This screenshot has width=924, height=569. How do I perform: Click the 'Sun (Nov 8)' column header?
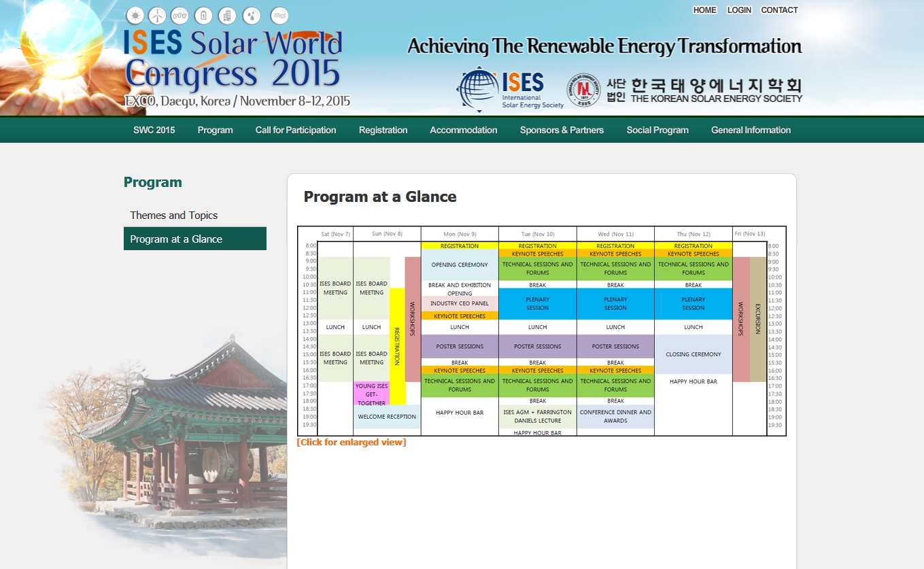387,234
